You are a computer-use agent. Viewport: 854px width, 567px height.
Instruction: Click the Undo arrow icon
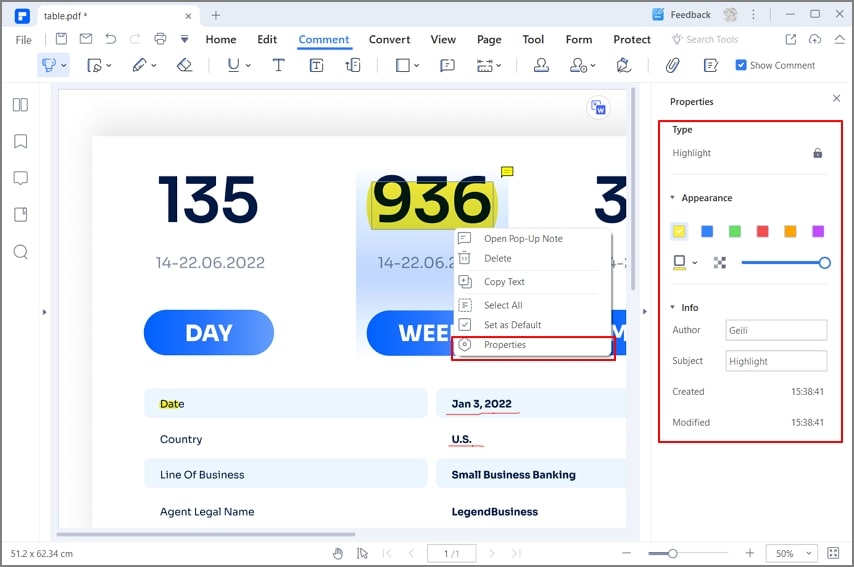(111, 39)
